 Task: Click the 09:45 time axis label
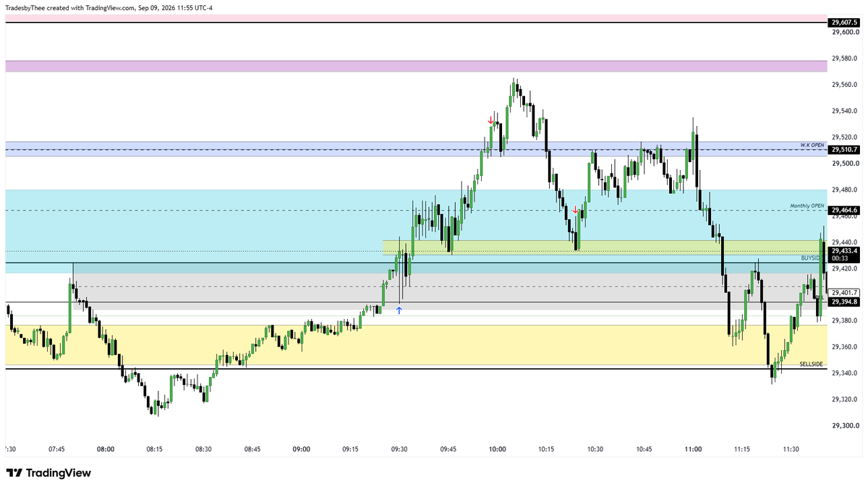[448, 449]
